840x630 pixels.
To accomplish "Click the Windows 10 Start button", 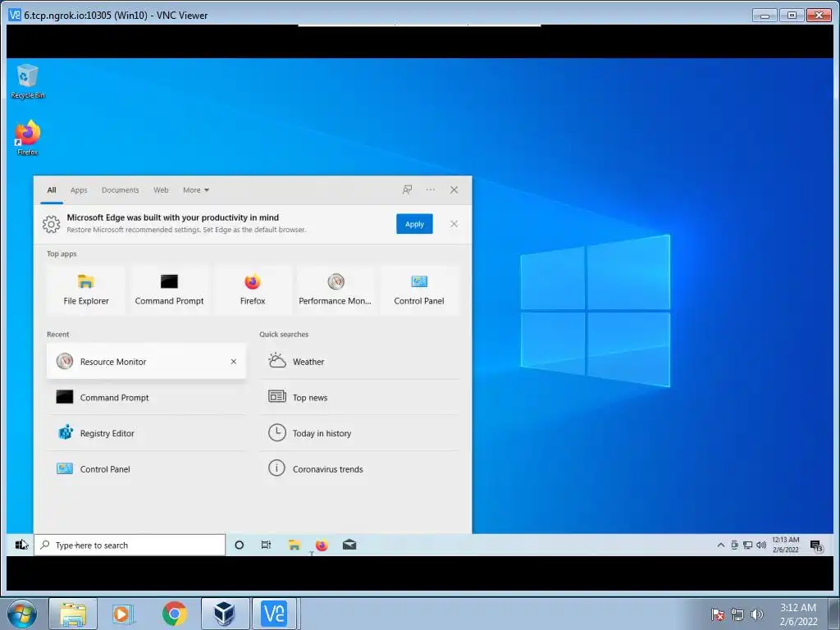I will [x=21, y=545].
